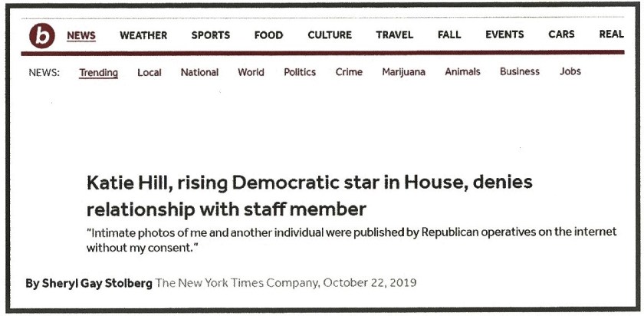Viewport: 644px width, 316px height.
Task: Open the World news subcategory
Action: 251,73
